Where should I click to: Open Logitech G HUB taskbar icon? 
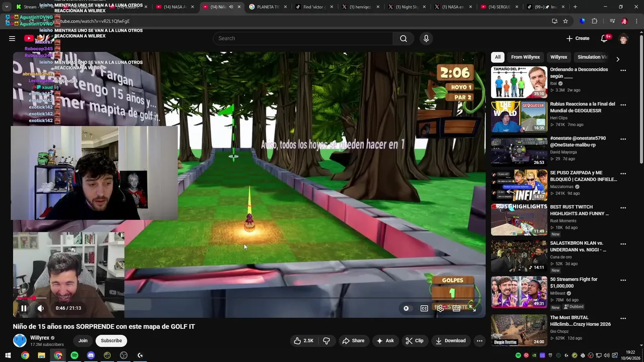click(140, 355)
